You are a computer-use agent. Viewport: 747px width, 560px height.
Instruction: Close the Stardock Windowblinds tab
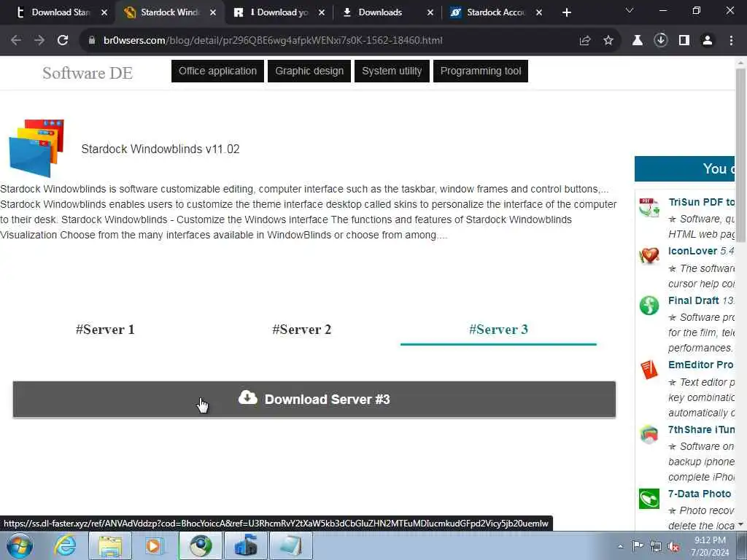(x=213, y=12)
